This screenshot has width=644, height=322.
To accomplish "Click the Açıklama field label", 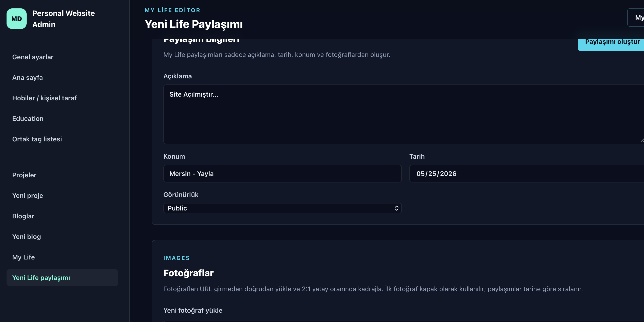I will [x=178, y=76].
